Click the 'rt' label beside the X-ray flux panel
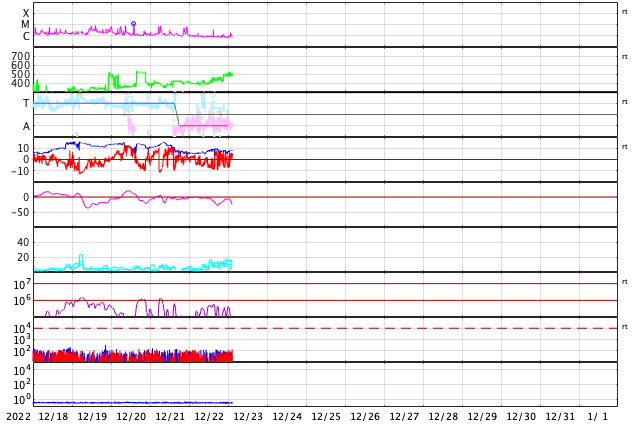 pyautogui.click(x=624, y=12)
